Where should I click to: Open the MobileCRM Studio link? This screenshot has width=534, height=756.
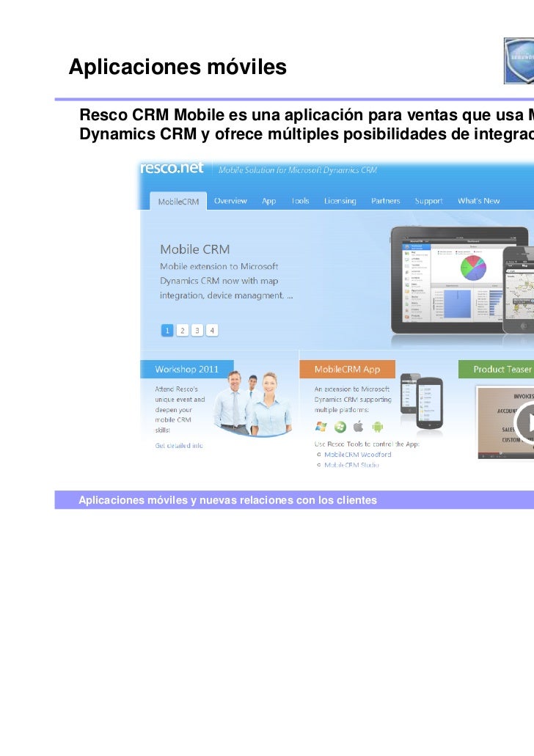pyautogui.click(x=351, y=465)
